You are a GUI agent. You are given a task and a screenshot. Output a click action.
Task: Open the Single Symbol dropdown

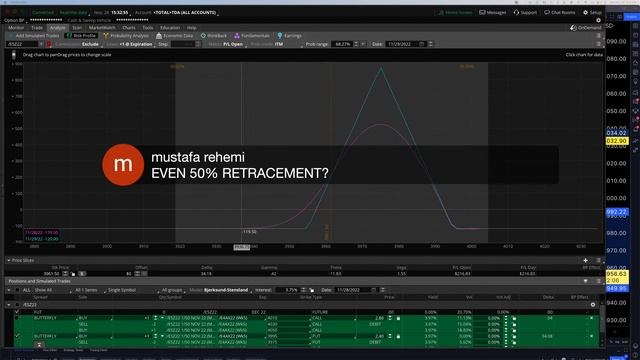[x=122, y=290]
